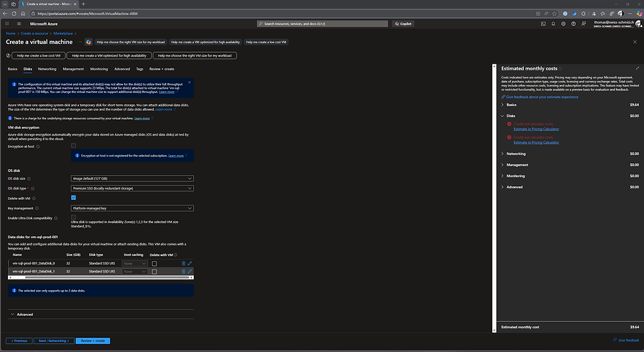
Task: Click info icon next to Key management
Action: coord(37,209)
